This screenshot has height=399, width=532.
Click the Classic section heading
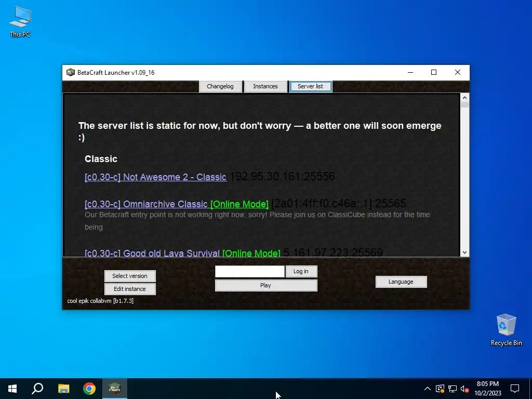101,159
